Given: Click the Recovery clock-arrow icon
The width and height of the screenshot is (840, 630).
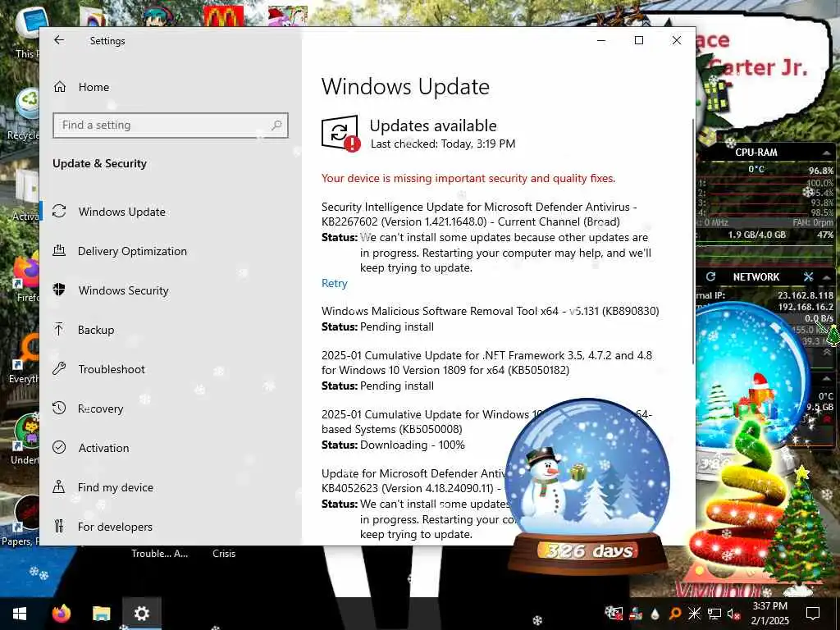Looking at the screenshot, I should point(59,409).
